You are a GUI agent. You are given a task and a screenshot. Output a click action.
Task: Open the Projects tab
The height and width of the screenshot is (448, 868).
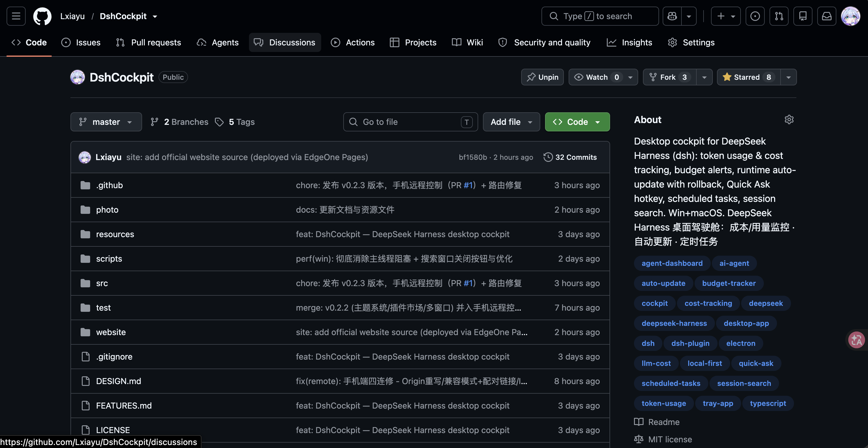pyautogui.click(x=413, y=42)
